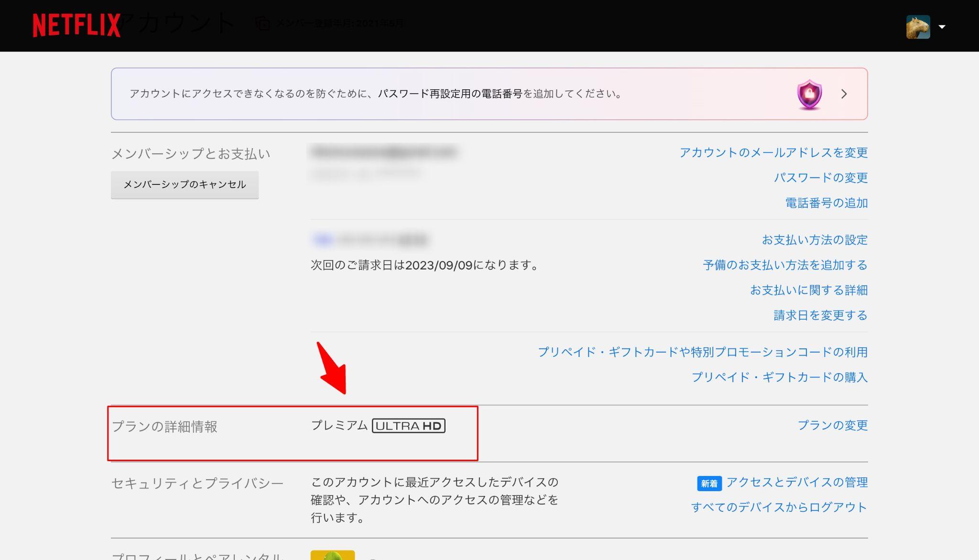Click the プレミアム plan name text

tap(339, 425)
